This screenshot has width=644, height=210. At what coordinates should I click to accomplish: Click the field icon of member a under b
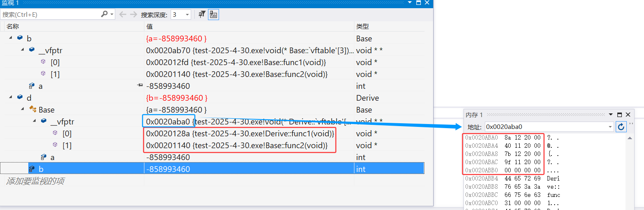click(x=32, y=86)
